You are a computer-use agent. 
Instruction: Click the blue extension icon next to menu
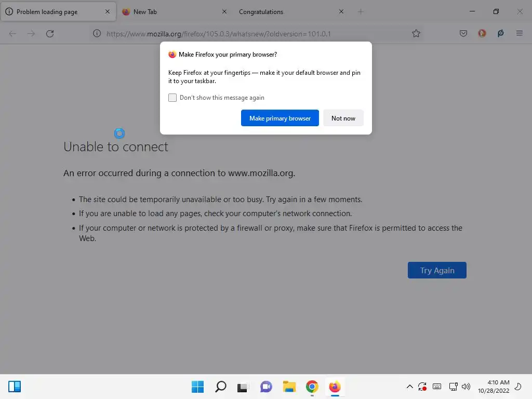(500, 33)
